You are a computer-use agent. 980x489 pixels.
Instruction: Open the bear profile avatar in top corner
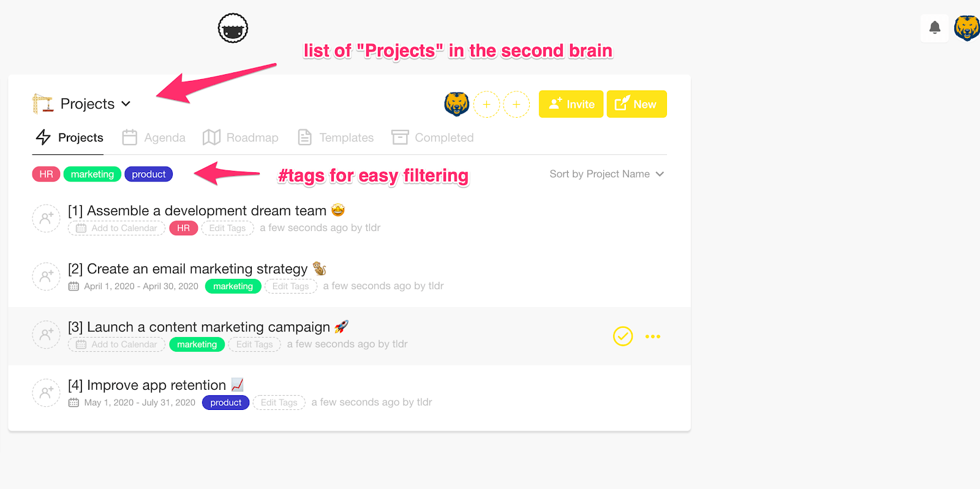tap(967, 28)
